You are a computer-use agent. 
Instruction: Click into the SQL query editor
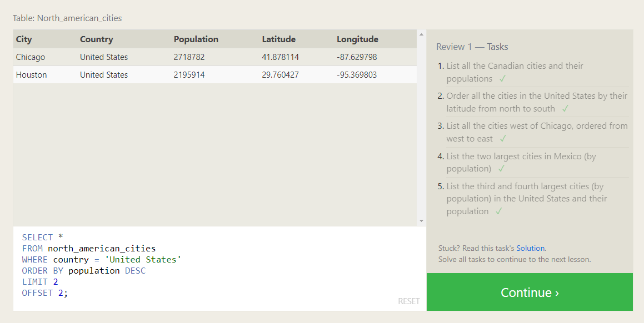219,269
